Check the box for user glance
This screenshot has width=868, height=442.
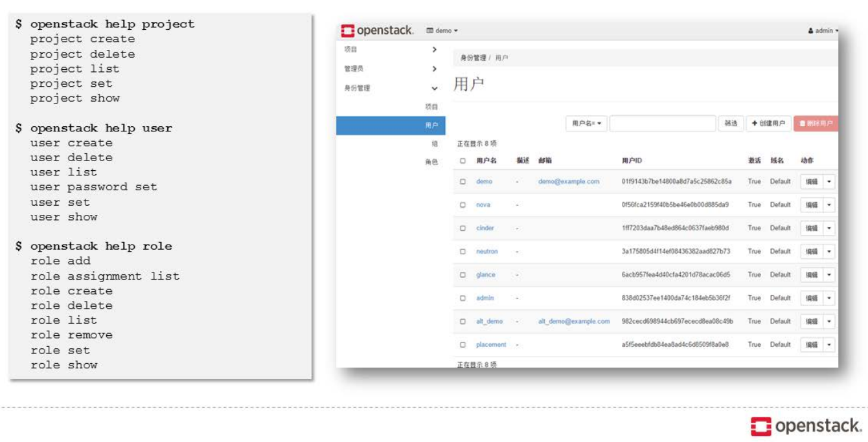click(463, 275)
